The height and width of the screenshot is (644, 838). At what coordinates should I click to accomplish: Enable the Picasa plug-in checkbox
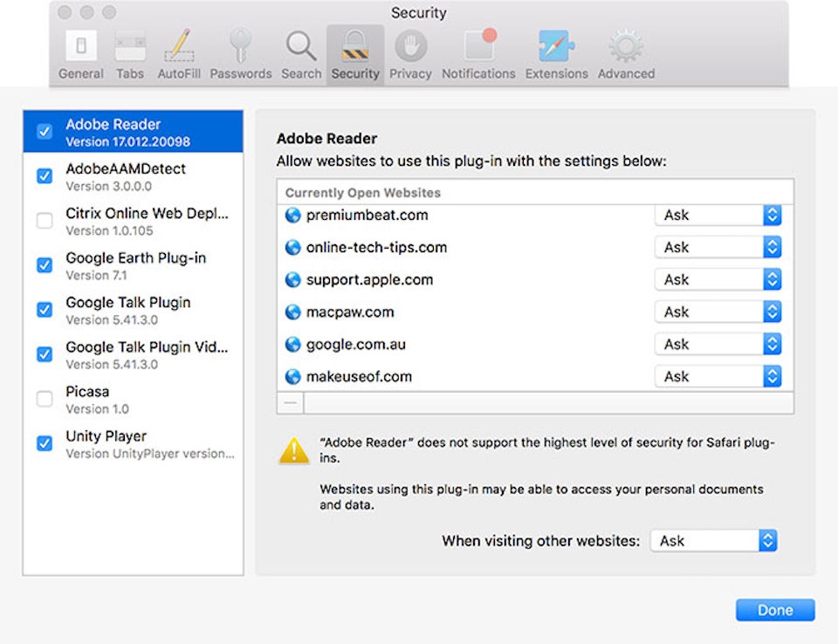pos(45,399)
